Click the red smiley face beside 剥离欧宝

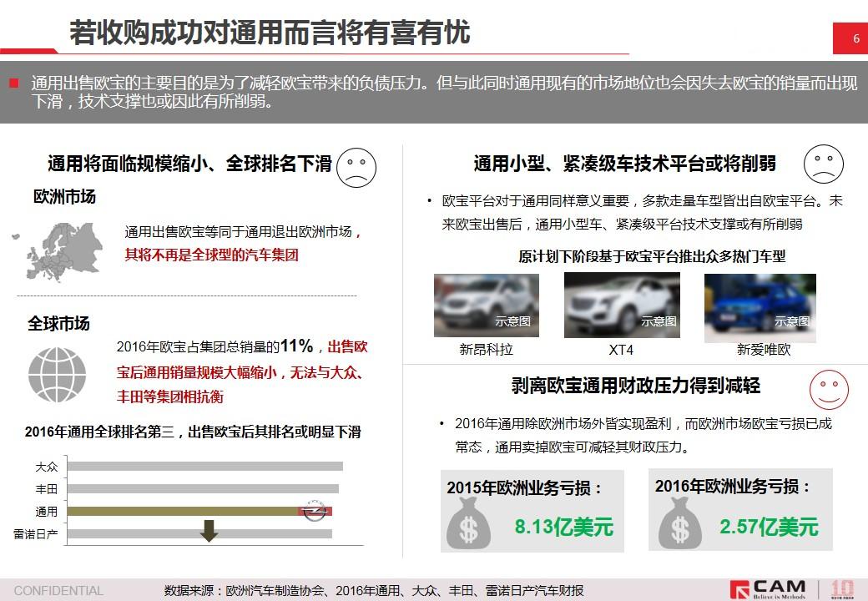point(829,390)
